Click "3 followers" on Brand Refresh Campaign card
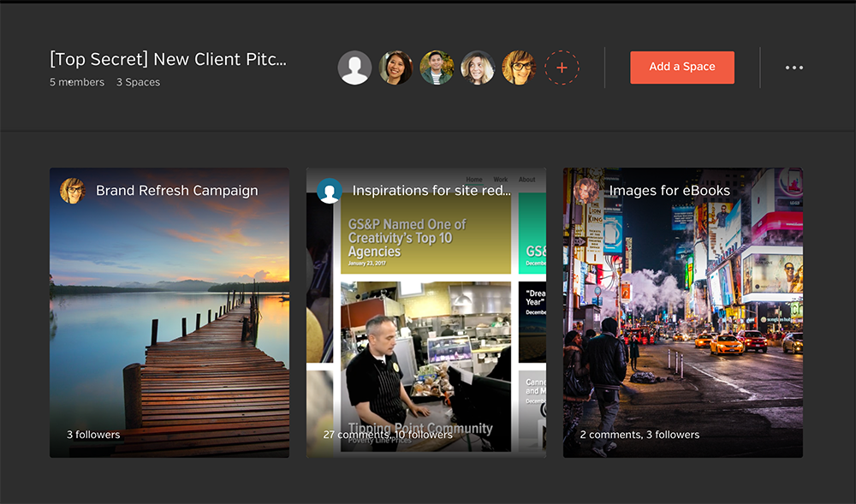This screenshot has height=504, width=856. point(93,435)
